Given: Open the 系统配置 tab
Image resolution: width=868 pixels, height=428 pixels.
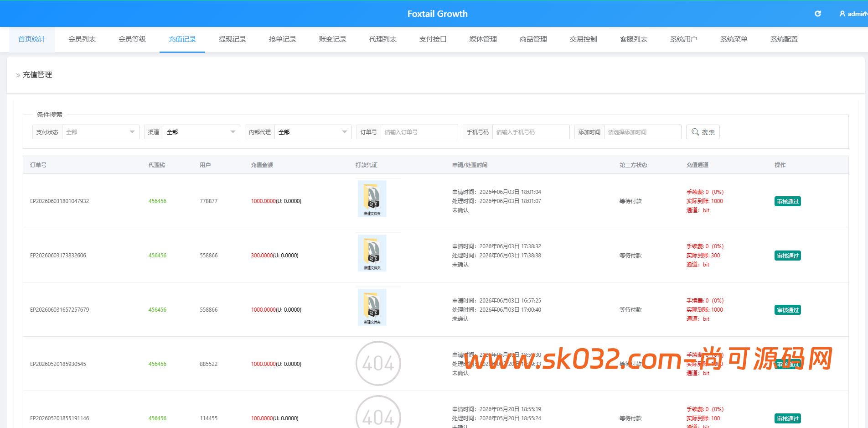Looking at the screenshot, I should pos(784,39).
